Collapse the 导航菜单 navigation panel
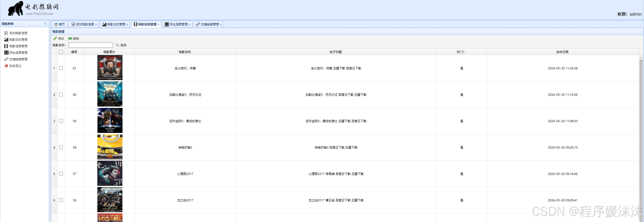This screenshot has height=222, width=644. [46, 24]
